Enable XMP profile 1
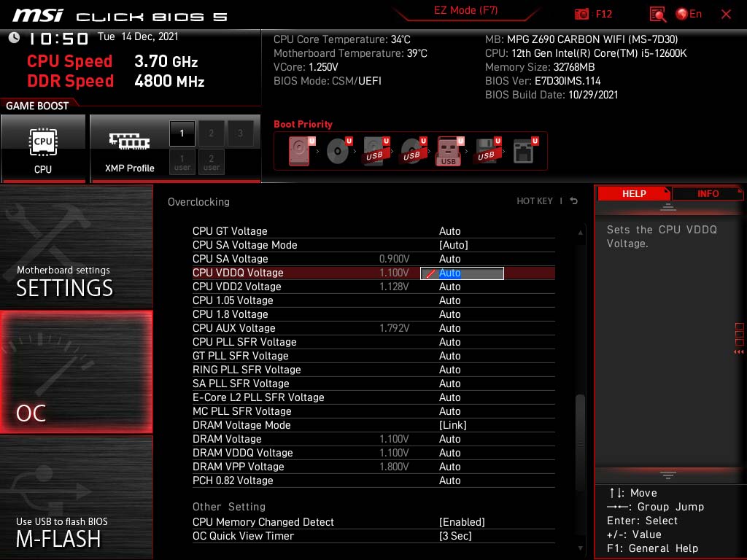The height and width of the screenshot is (560, 747). (182, 133)
